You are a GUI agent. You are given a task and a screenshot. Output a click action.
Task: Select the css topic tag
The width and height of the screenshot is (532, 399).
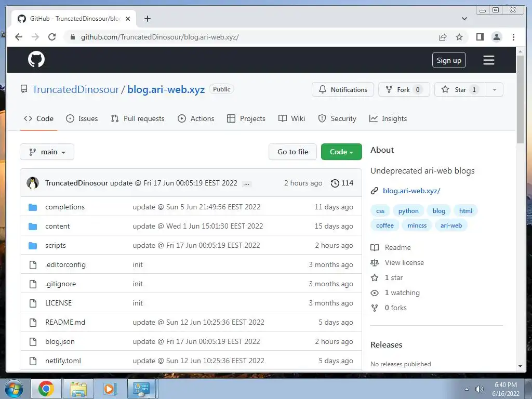tap(380, 211)
